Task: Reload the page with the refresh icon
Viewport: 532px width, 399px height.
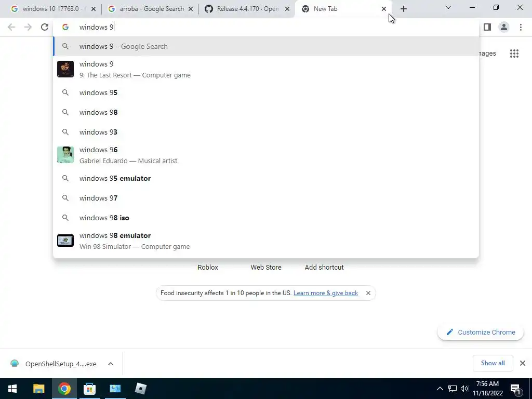Action: (45, 27)
